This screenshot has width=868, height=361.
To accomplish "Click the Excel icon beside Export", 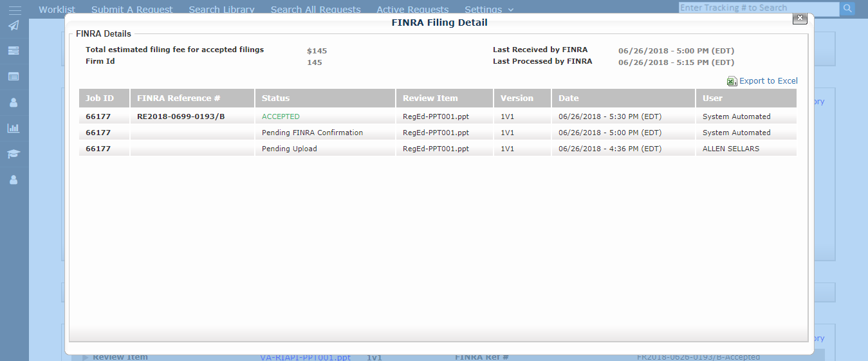I will 732,81.
